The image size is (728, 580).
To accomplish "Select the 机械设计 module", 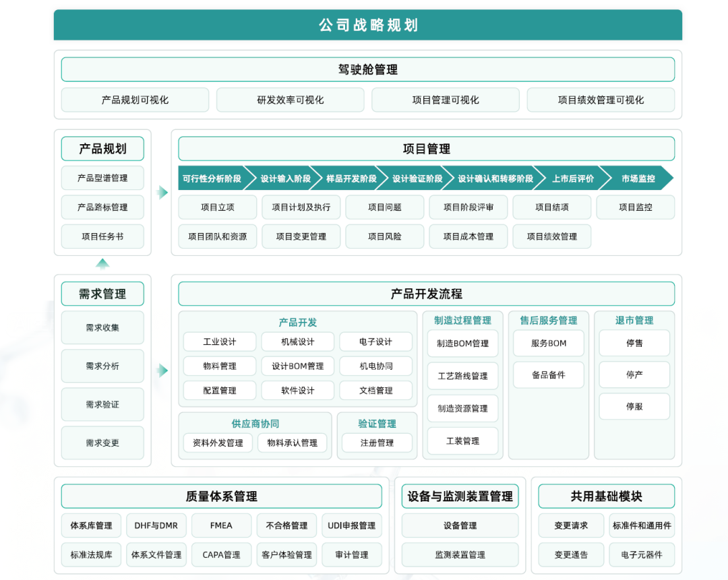I will (x=298, y=342).
